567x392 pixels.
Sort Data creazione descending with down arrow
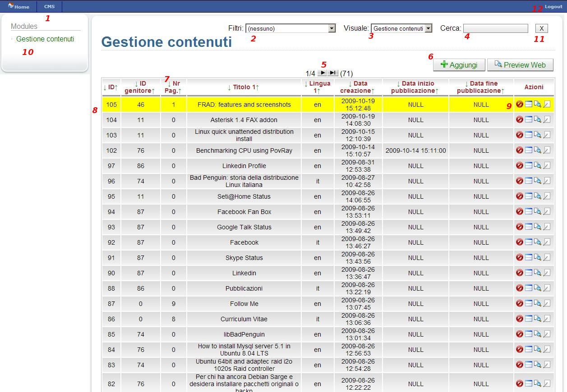[350, 84]
